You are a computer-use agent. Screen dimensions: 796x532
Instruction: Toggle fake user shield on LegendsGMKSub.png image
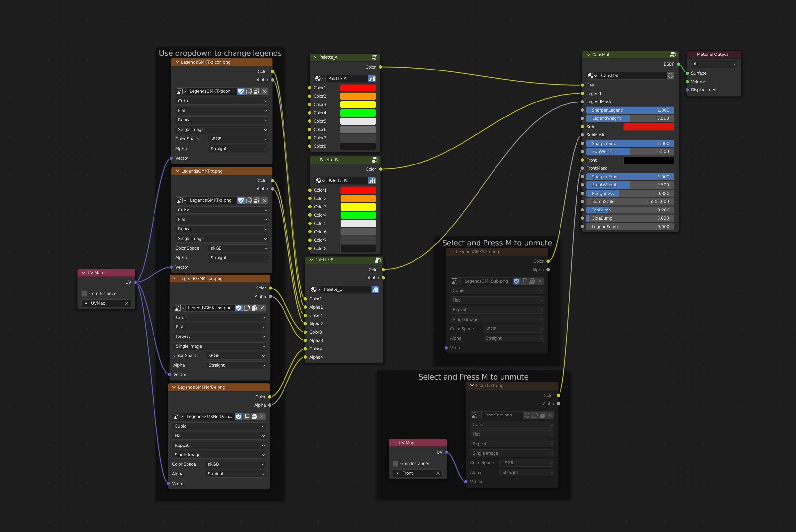pos(517,281)
